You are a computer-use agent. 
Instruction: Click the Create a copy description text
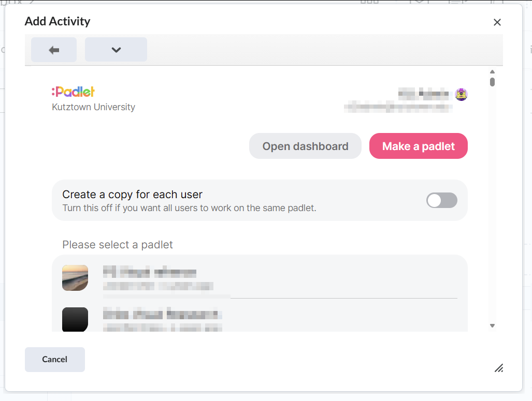point(189,208)
